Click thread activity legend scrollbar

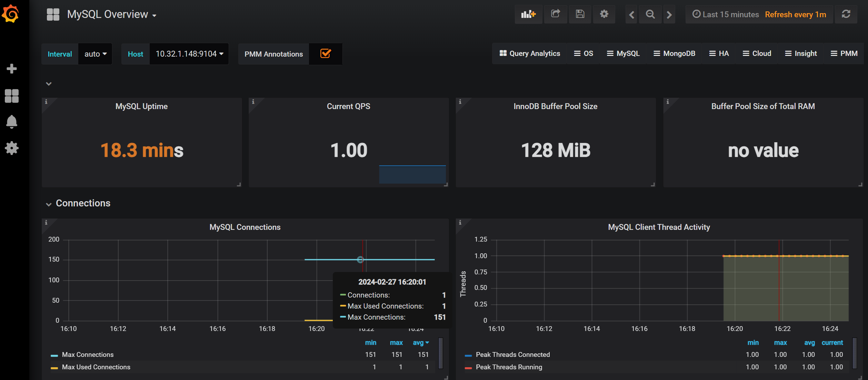pos(855,353)
